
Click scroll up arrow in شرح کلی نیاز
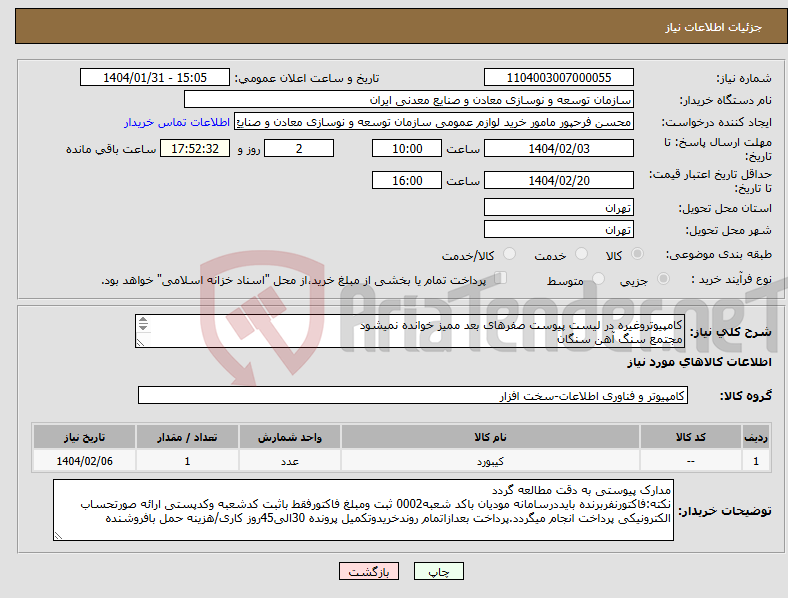(143, 320)
